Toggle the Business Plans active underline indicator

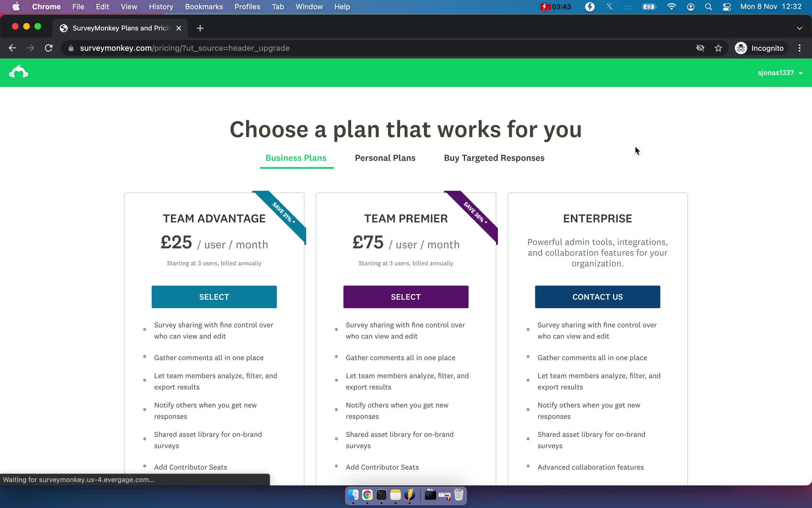pos(296,167)
